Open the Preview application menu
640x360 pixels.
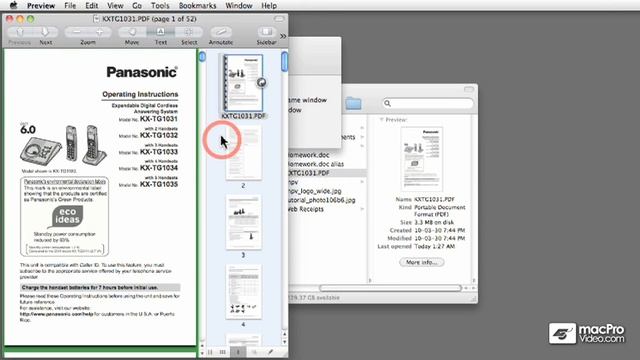(41, 6)
